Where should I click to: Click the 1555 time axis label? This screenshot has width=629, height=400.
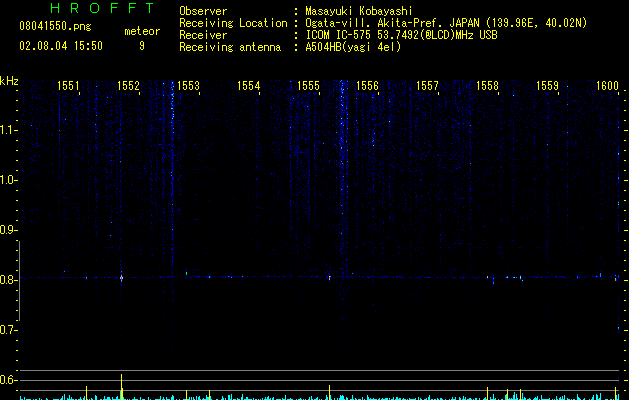(x=308, y=86)
